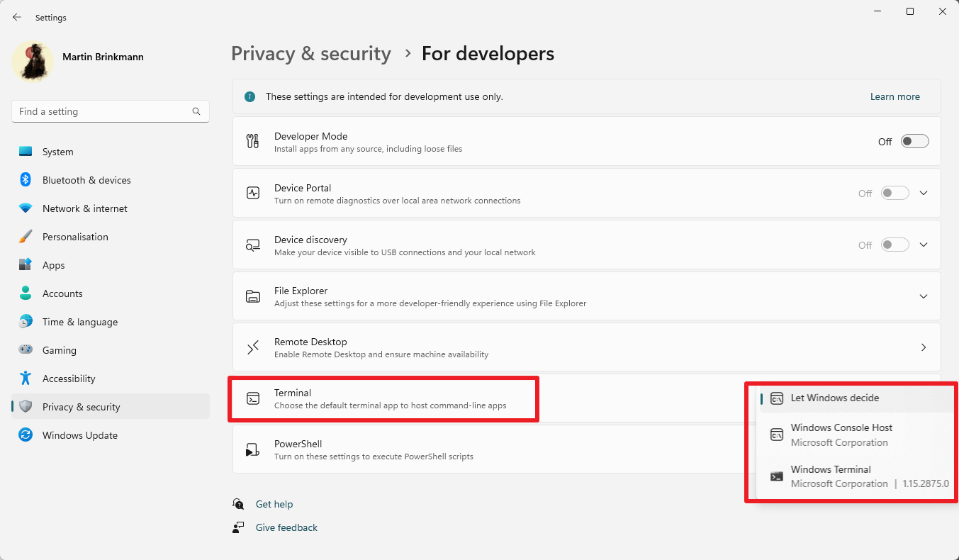Open Bluetooth & devices category

click(x=111, y=180)
